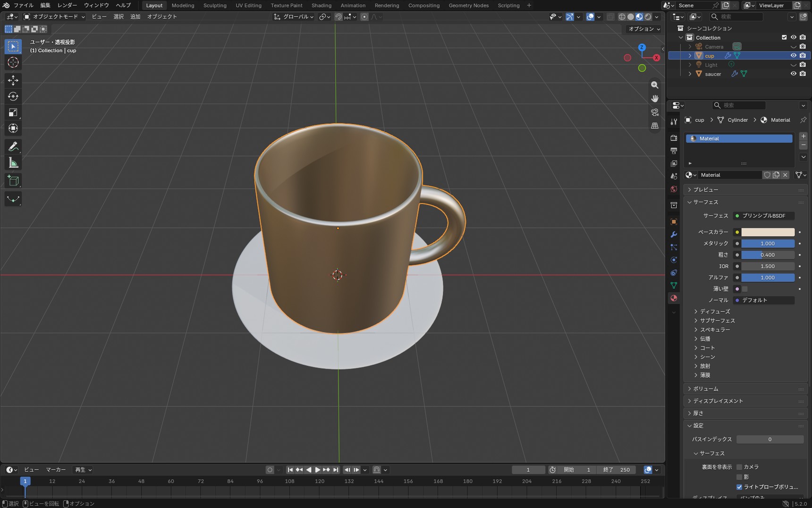Viewport: 812px width, 508px height.
Task: Select the Measure tool
Action: pyautogui.click(x=13, y=163)
